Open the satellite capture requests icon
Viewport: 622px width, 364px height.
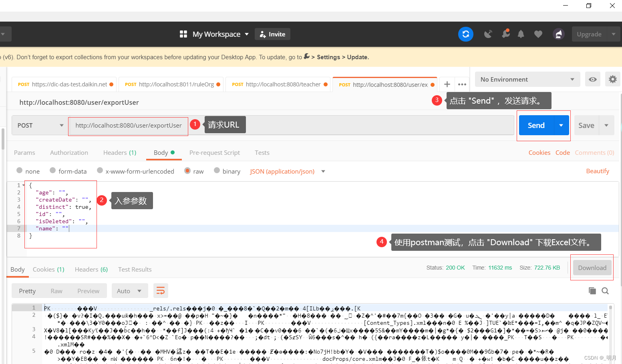point(488,34)
